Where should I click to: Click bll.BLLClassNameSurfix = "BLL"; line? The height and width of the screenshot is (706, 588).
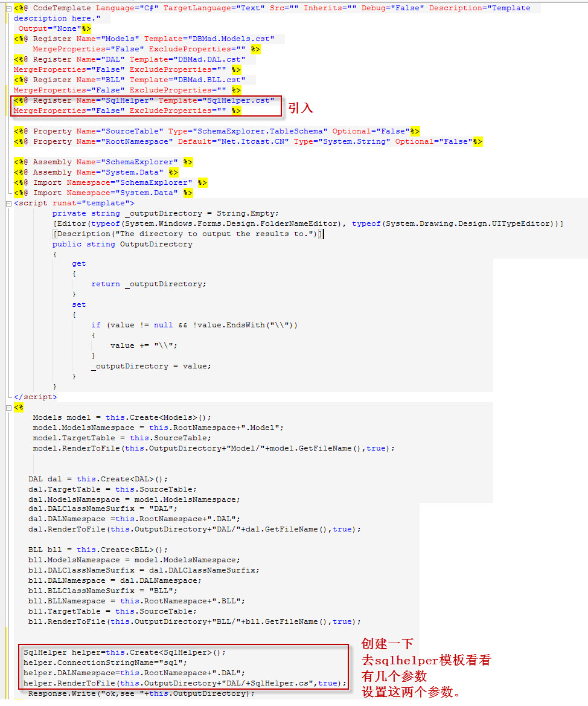(x=103, y=591)
